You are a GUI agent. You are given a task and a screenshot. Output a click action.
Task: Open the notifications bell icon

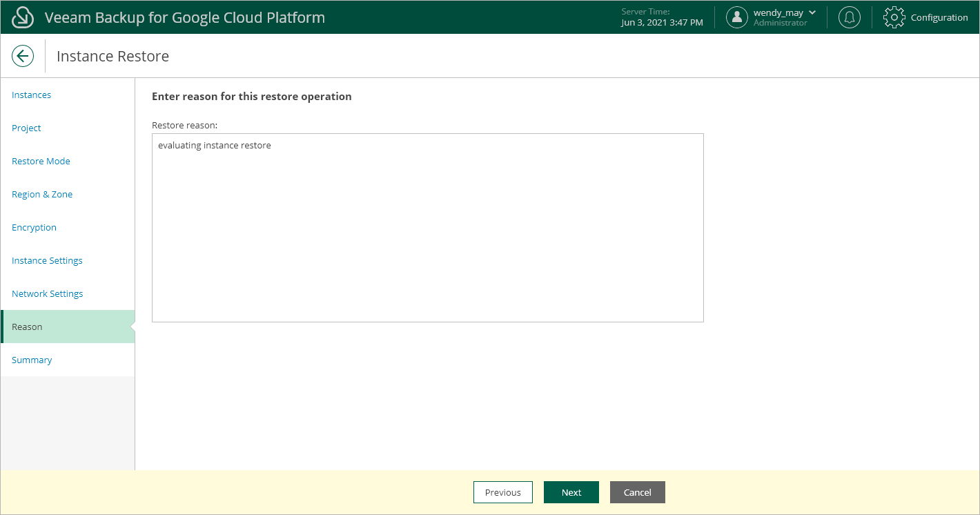(850, 17)
